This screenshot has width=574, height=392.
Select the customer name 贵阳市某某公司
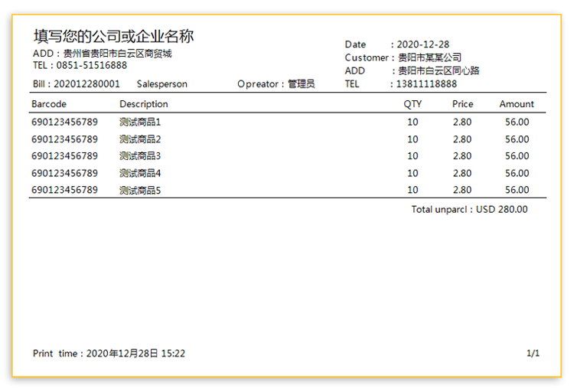[x=429, y=57]
